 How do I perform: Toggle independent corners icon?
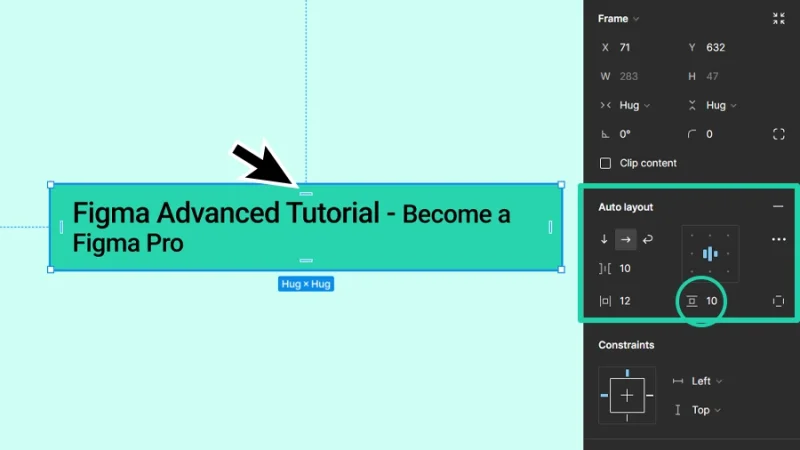pyautogui.click(x=778, y=134)
